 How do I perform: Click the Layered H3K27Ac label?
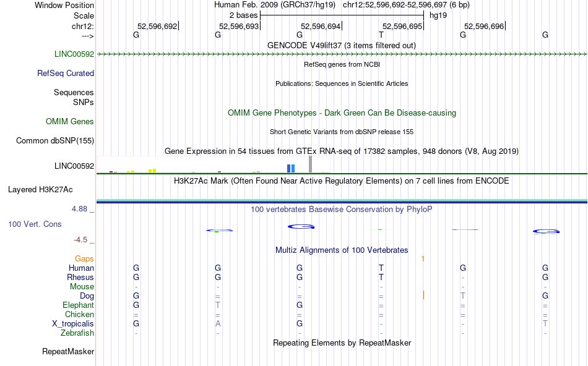40,190
